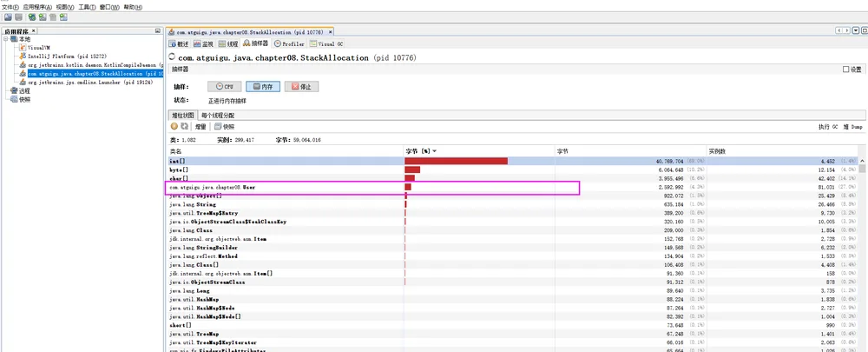Screen dimensions: 868x352
Task: Sort by the plain 字节 column header
Action: click(x=631, y=150)
